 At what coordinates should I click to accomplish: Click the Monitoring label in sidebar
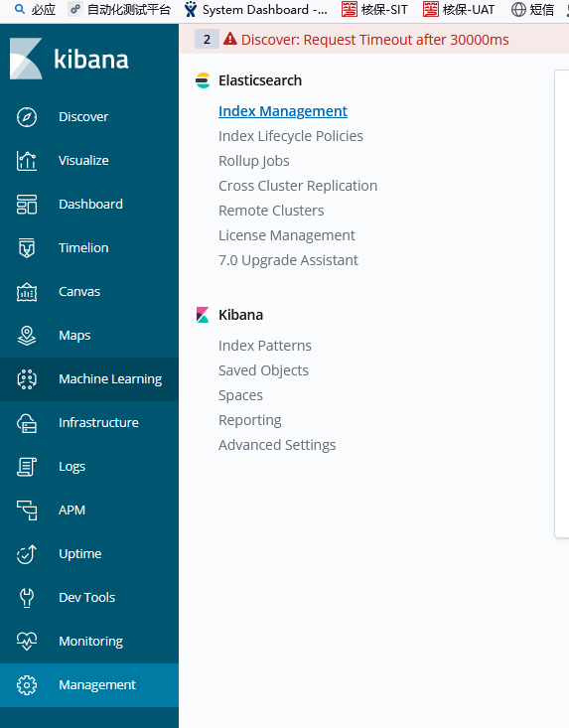tap(91, 642)
